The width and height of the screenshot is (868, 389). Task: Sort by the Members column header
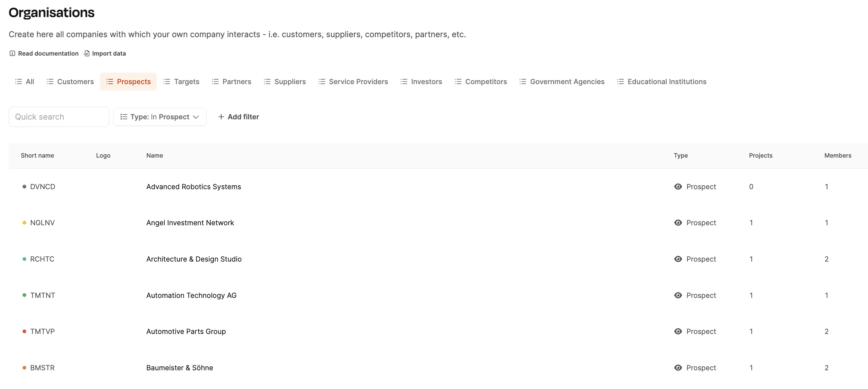(838, 156)
